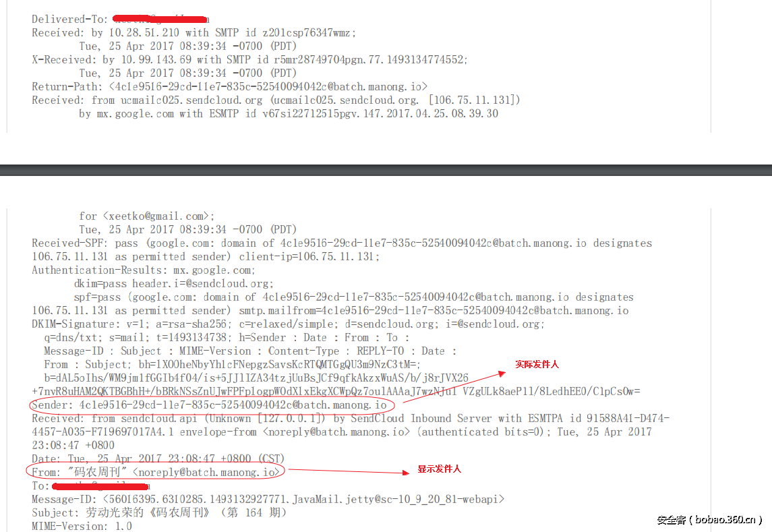Click the DKIM-Signature header line
772x532 pixels.
(x=288, y=324)
